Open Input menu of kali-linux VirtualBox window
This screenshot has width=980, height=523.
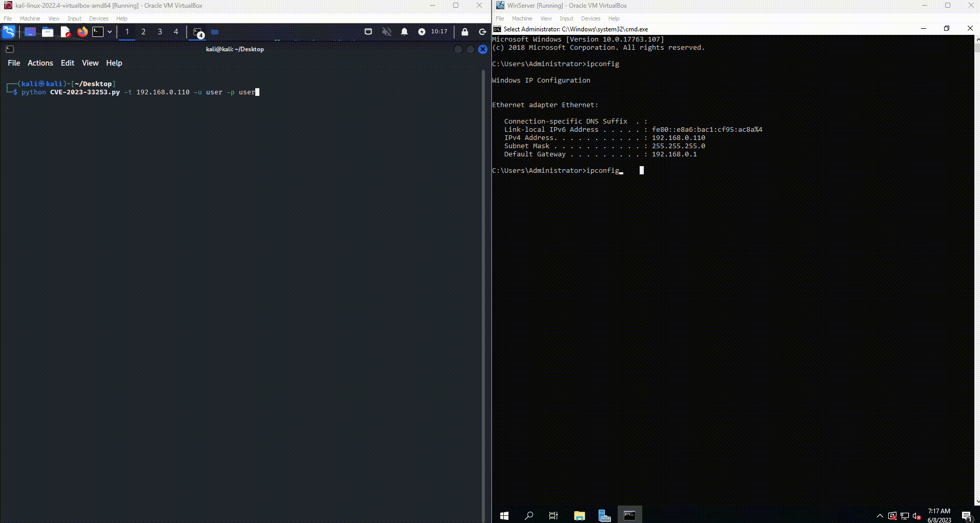(74, 18)
